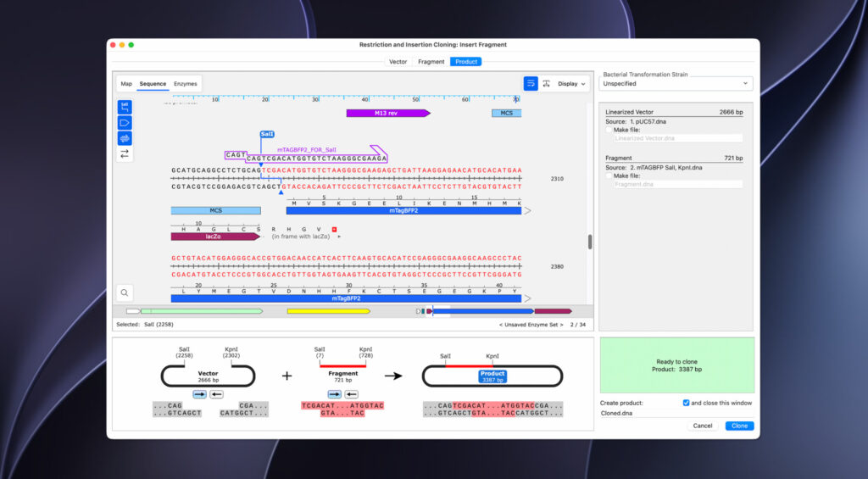Image resolution: width=868 pixels, height=479 pixels.
Task: Click the Fragment SalI (7) label
Action: [x=320, y=352]
